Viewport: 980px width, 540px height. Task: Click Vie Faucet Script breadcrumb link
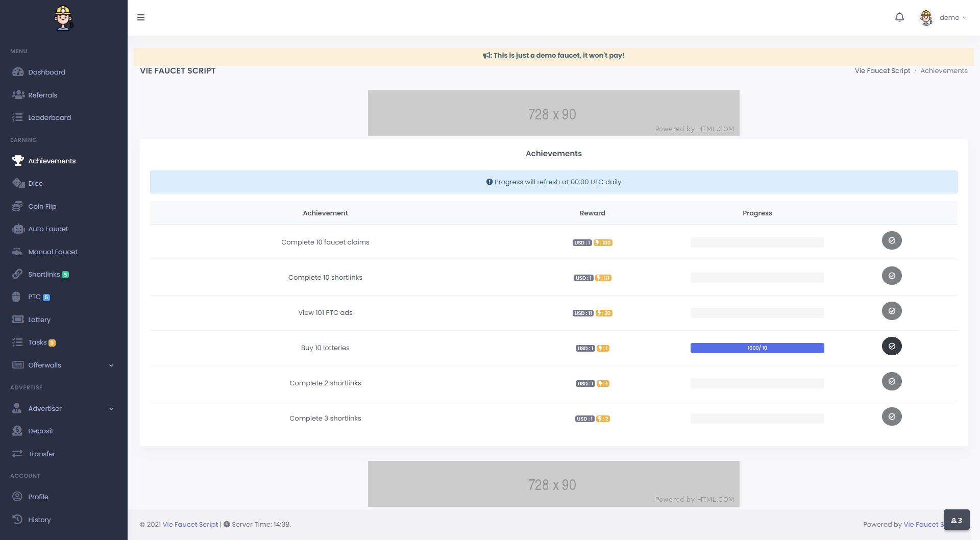(x=882, y=70)
